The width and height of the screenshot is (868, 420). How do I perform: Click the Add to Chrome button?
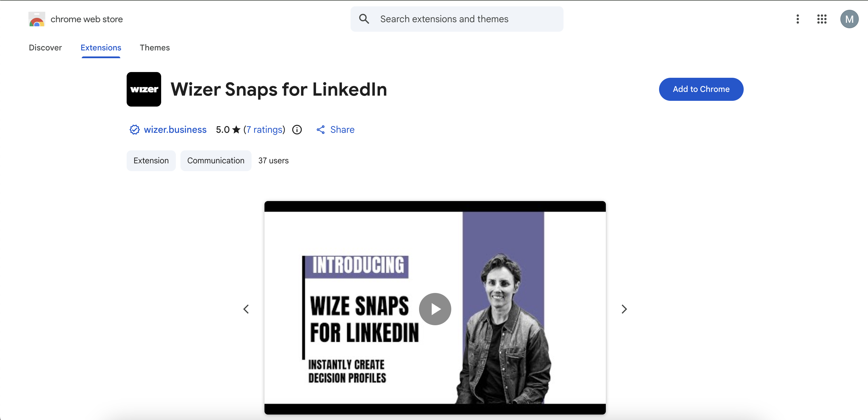(701, 89)
